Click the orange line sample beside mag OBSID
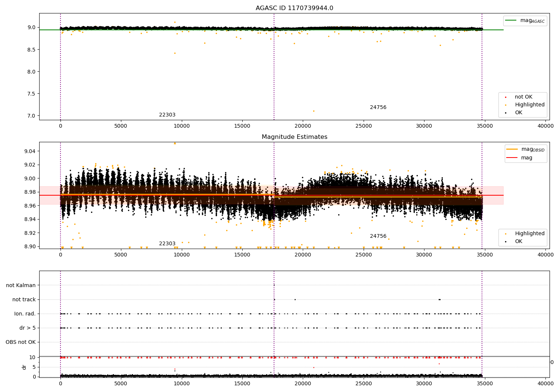 512,149
